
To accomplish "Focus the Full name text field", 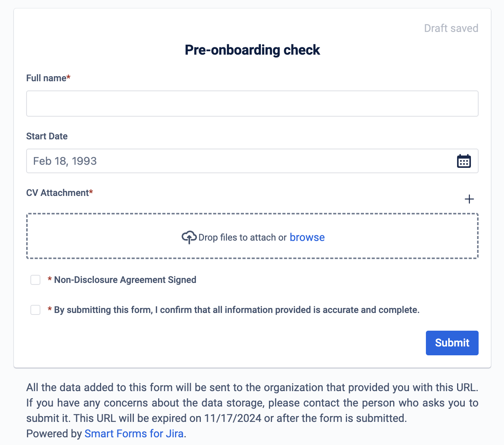I will (x=252, y=104).
